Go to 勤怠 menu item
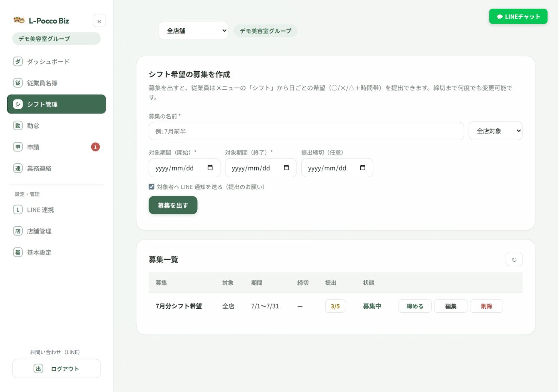558x392 pixels. pyautogui.click(x=56, y=125)
